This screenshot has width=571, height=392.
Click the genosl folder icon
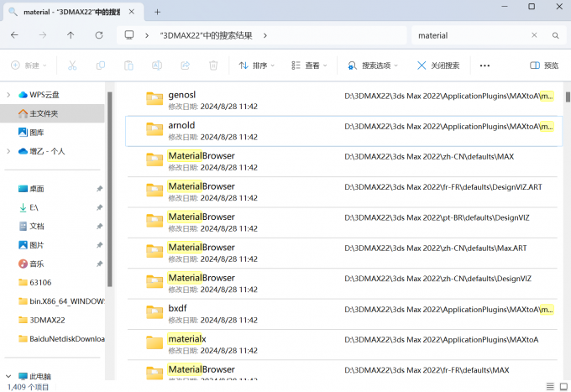(155, 98)
